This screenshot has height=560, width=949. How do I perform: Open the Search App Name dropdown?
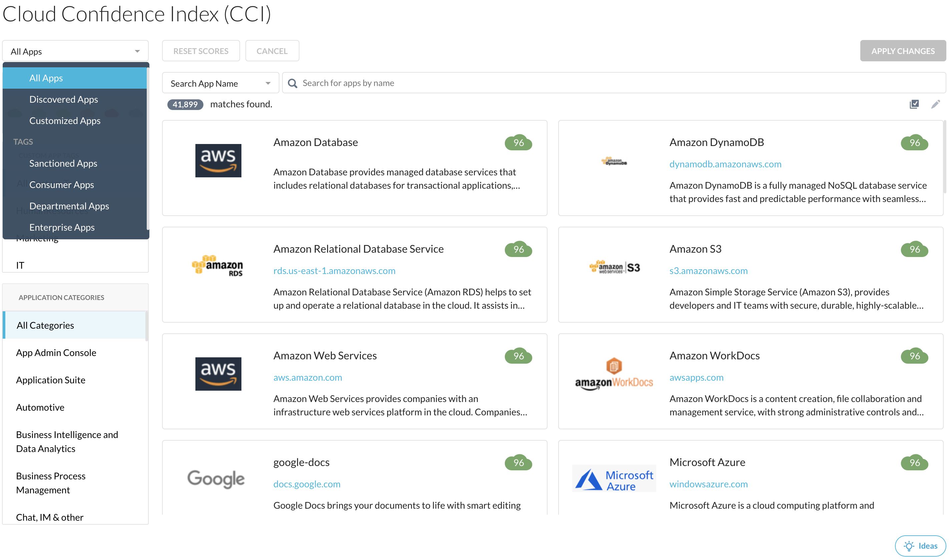(x=220, y=83)
